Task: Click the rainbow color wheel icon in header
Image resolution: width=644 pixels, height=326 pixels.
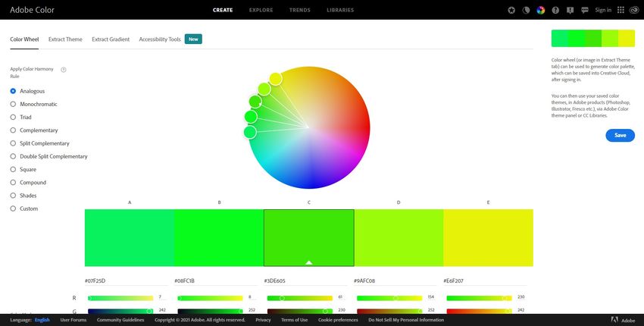Action: pos(541,11)
